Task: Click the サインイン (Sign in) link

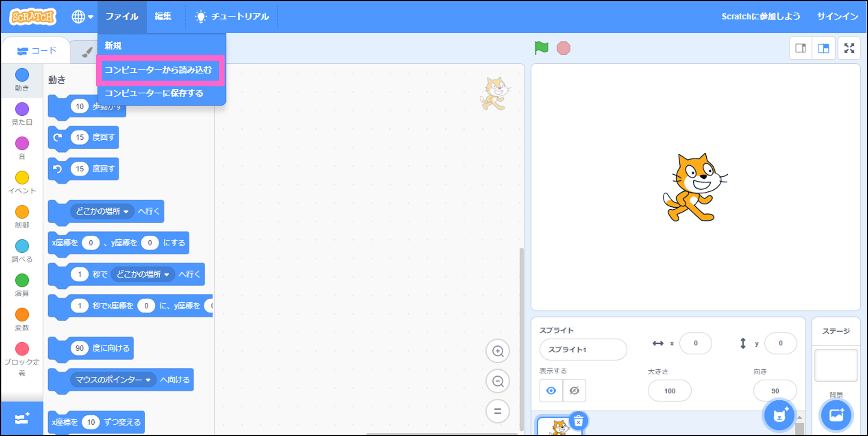Action: point(837,16)
